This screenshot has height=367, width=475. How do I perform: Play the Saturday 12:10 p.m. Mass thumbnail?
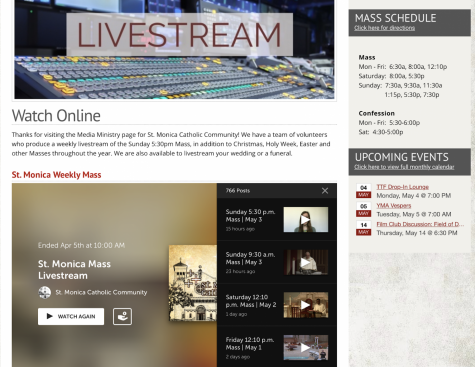pos(306,305)
